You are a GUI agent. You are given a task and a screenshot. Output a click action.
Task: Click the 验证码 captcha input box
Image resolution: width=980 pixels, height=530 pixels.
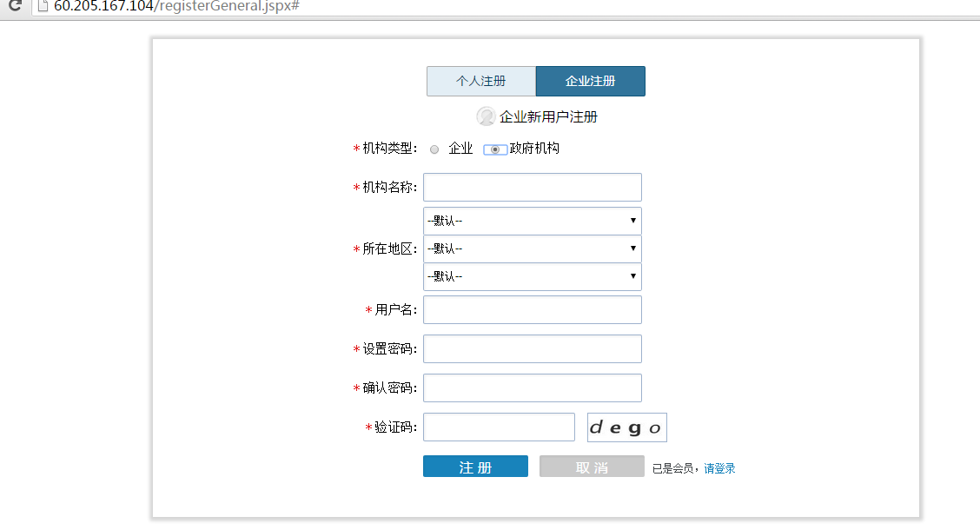pyautogui.click(x=499, y=427)
